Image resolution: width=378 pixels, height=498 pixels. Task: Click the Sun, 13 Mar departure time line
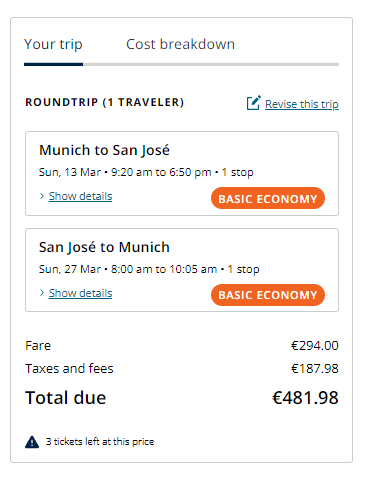[146, 172]
